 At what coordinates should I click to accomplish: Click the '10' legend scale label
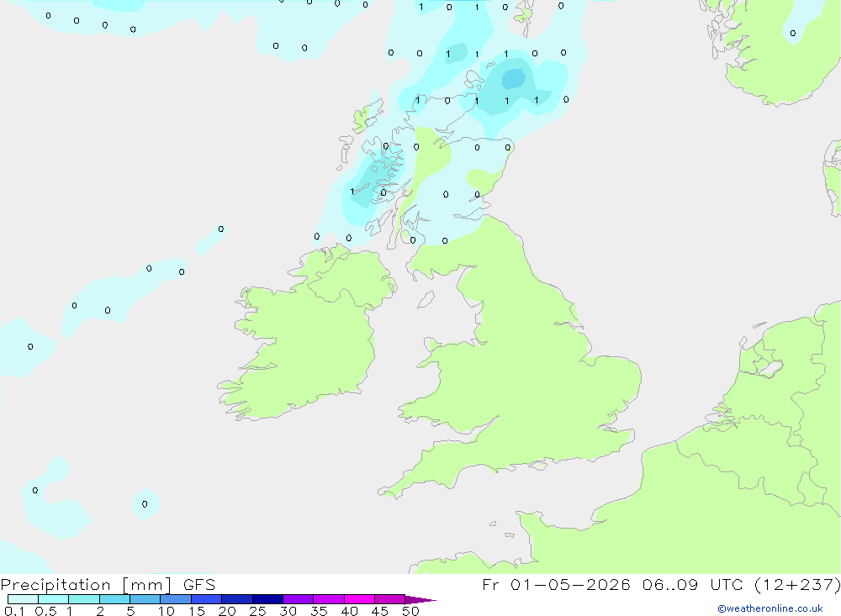click(167, 611)
